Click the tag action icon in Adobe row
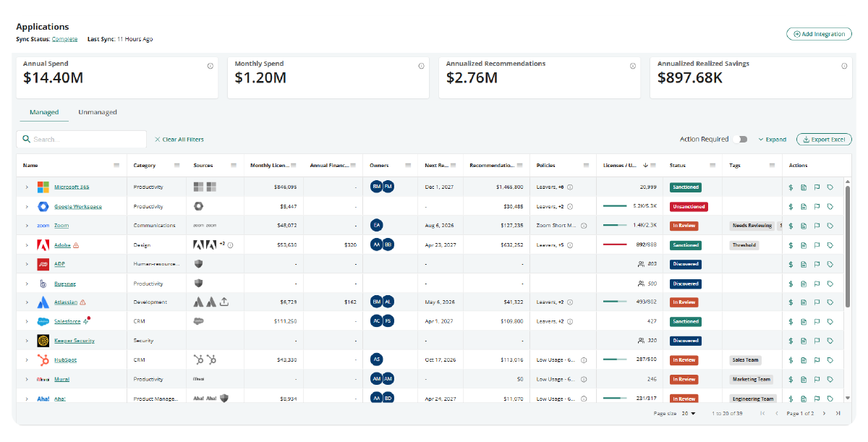This screenshot has width=868, height=442. [830, 245]
